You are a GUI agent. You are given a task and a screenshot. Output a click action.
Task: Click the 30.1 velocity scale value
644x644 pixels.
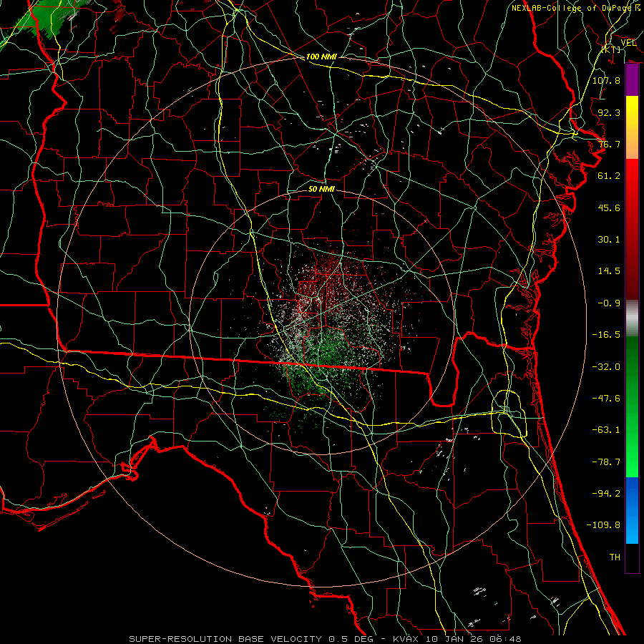click(x=609, y=240)
